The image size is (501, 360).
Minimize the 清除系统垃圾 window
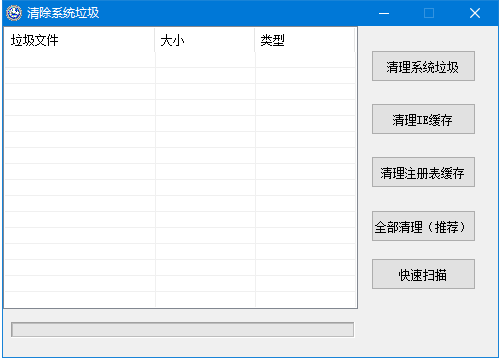pos(384,13)
